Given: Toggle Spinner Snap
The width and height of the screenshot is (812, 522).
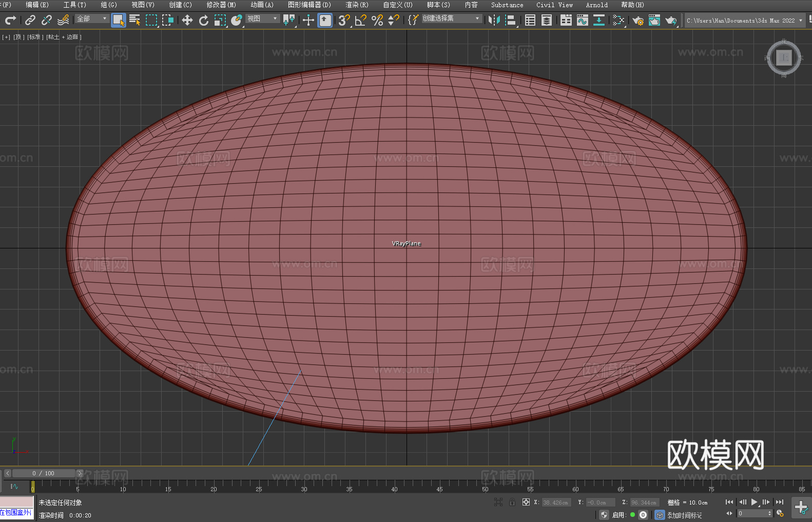Looking at the screenshot, I should tap(394, 20).
